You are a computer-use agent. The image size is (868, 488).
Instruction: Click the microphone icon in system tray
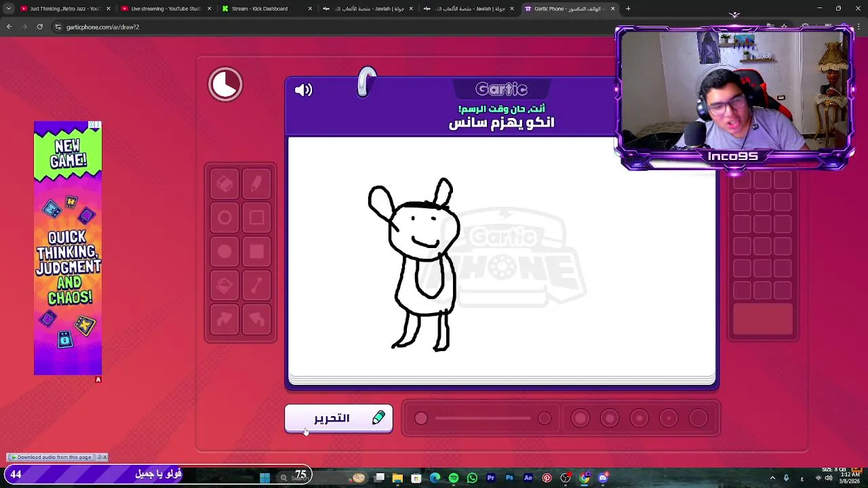click(787, 478)
